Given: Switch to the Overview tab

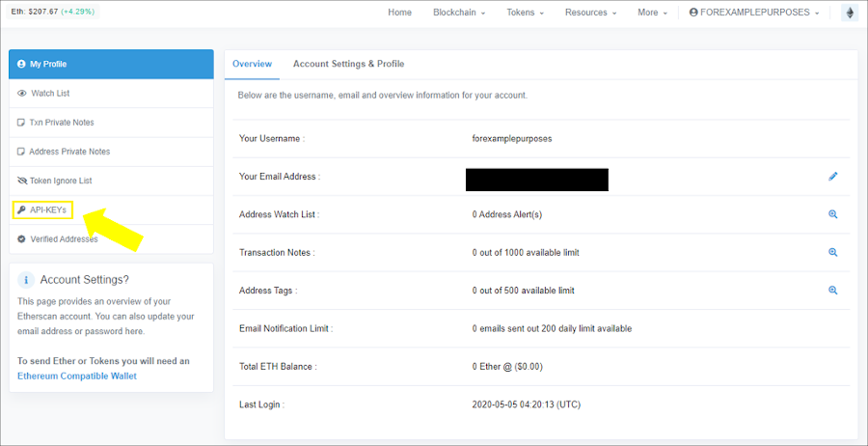Looking at the screenshot, I should pos(252,65).
